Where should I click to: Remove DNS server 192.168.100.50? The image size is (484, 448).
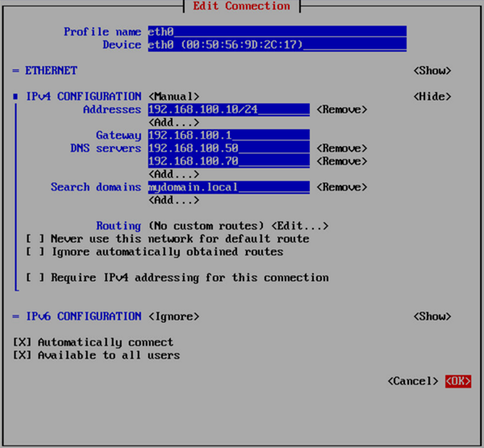coord(342,149)
